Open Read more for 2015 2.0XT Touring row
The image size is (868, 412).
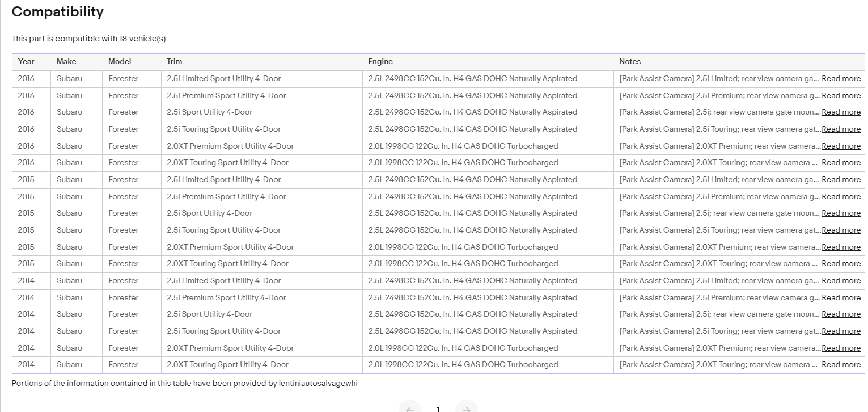pos(841,264)
